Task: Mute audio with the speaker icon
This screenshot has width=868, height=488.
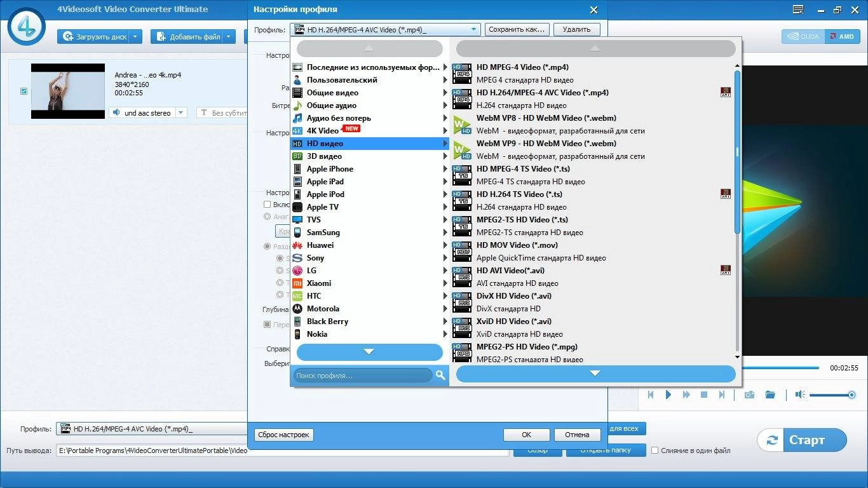Action: [800, 395]
